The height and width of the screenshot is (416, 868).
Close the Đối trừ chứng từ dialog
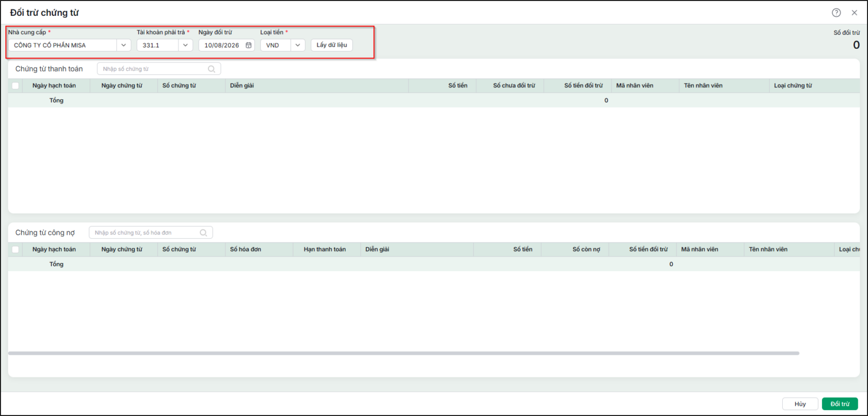(854, 12)
